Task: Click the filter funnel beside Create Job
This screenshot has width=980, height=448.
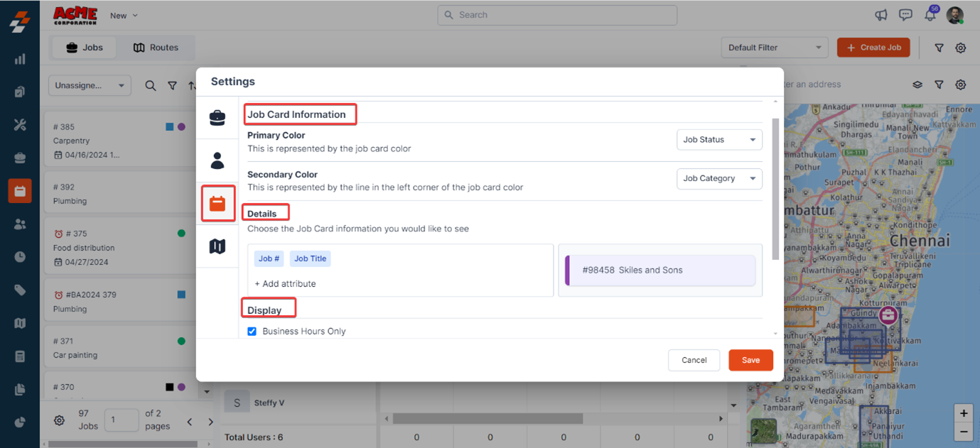Action: click(x=939, y=48)
